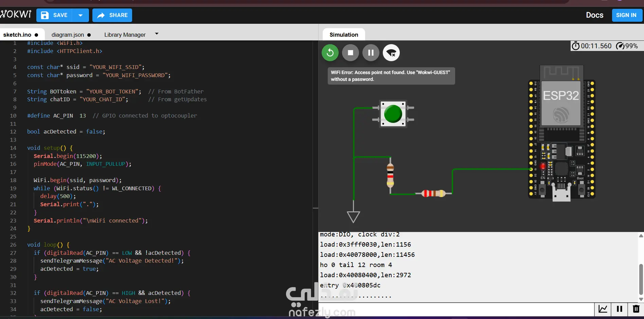Click line number 32 in the gutter
The width and height of the screenshot is (644, 319).
tap(13, 293)
